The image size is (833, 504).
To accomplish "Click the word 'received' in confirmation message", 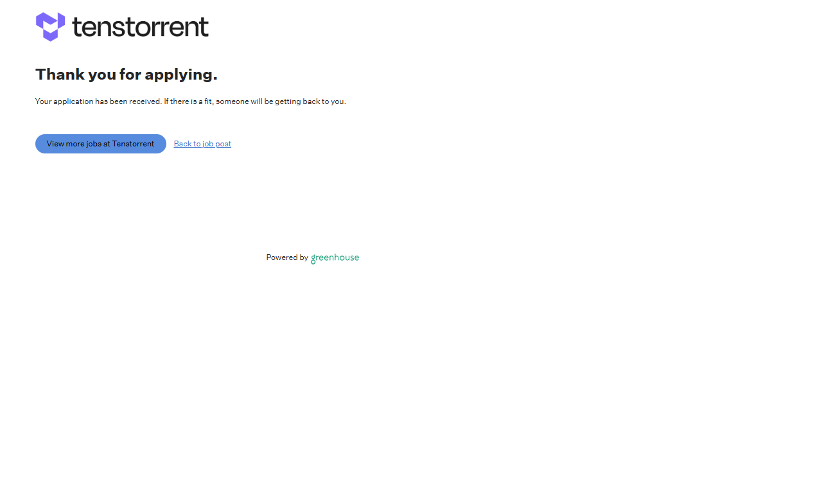I will tap(145, 101).
